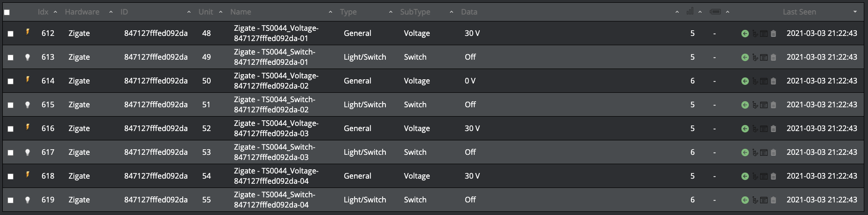Sort table by the Idx column
Screen dimensions: 868x215
pyautogui.click(x=43, y=12)
